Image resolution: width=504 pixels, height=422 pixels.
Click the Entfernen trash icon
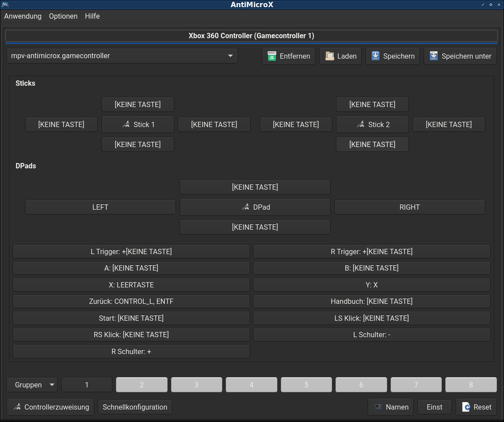pyautogui.click(x=272, y=56)
